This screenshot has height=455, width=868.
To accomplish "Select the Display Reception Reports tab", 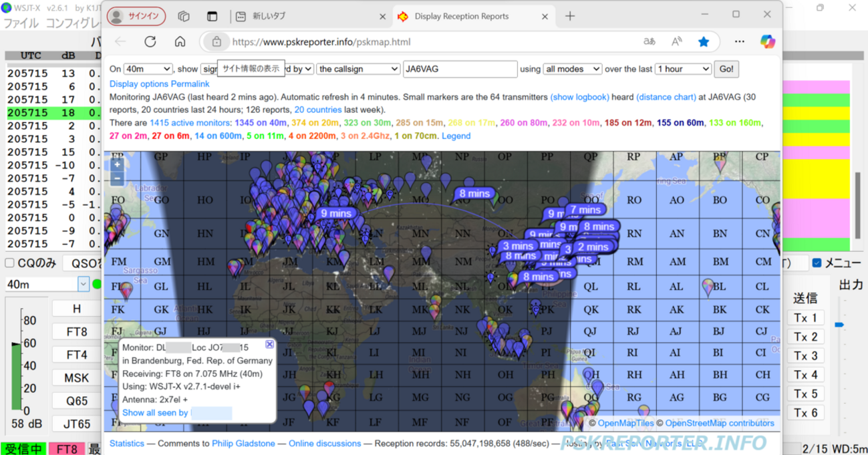I will [473, 16].
